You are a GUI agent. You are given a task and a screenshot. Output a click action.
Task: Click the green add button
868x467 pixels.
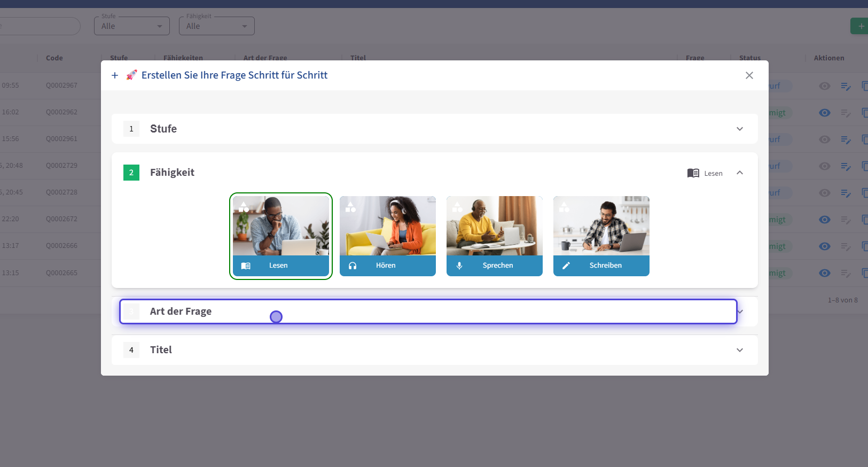click(859, 26)
